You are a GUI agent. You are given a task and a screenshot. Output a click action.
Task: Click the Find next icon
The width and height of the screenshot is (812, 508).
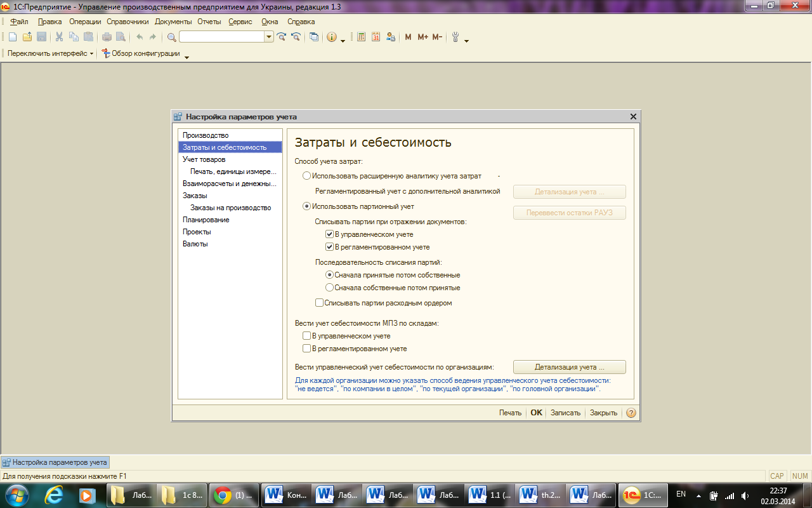coord(282,37)
